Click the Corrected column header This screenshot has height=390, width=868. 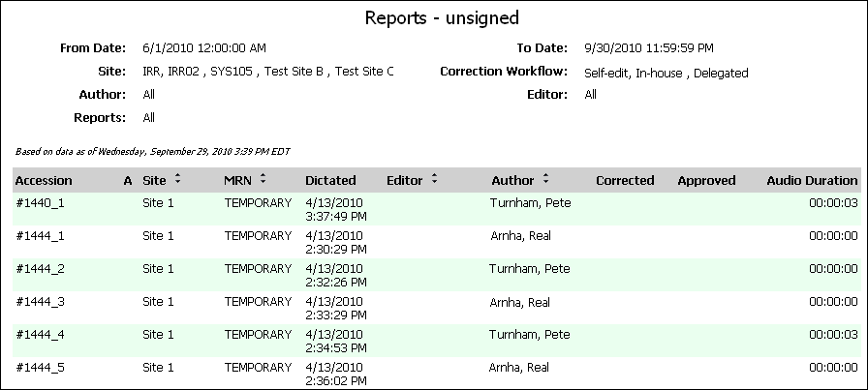coord(625,180)
